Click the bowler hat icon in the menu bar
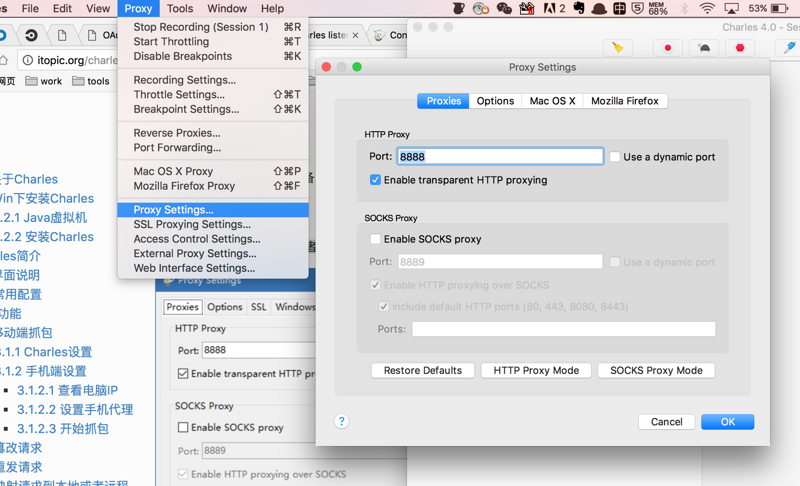The width and height of the screenshot is (800, 486). (x=599, y=9)
